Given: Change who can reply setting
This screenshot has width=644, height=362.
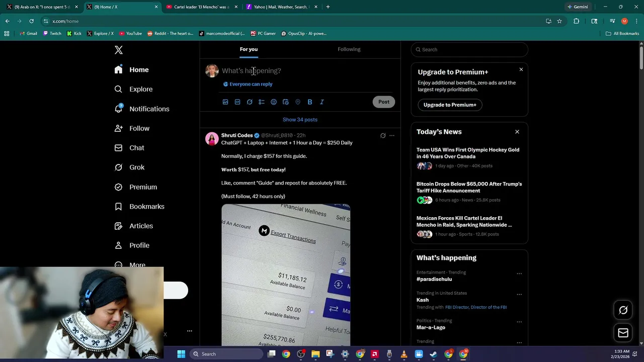Looking at the screenshot, I should point(248,84).
